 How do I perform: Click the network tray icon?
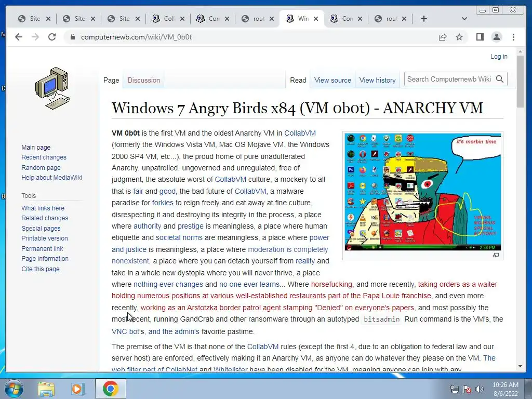[454, 390]
